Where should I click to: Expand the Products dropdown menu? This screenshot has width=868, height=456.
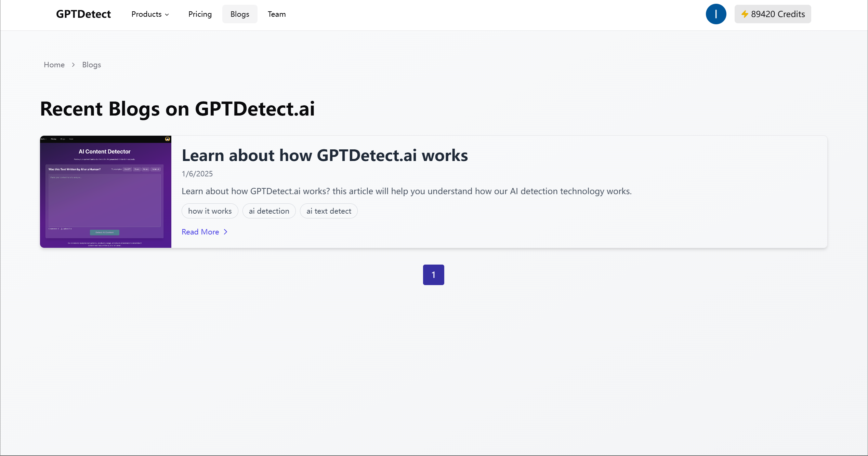(150, 14)
